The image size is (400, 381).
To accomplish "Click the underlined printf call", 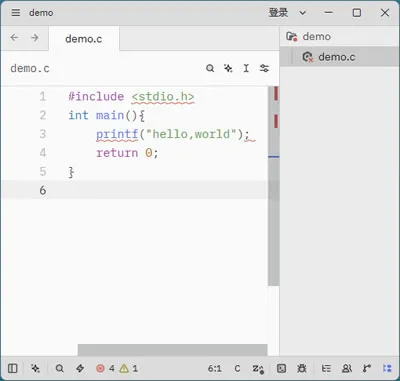I will tap(117, 134).
